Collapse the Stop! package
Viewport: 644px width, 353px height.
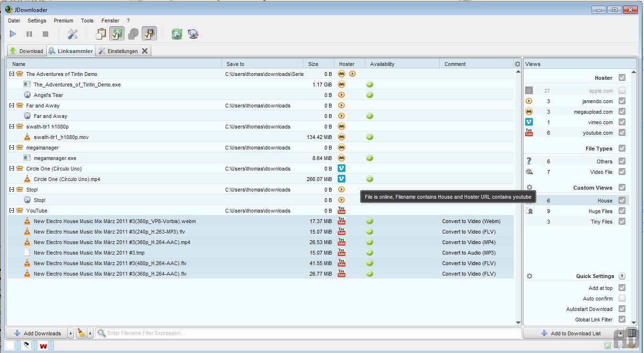pyautogui.click(x=12, y=190)
